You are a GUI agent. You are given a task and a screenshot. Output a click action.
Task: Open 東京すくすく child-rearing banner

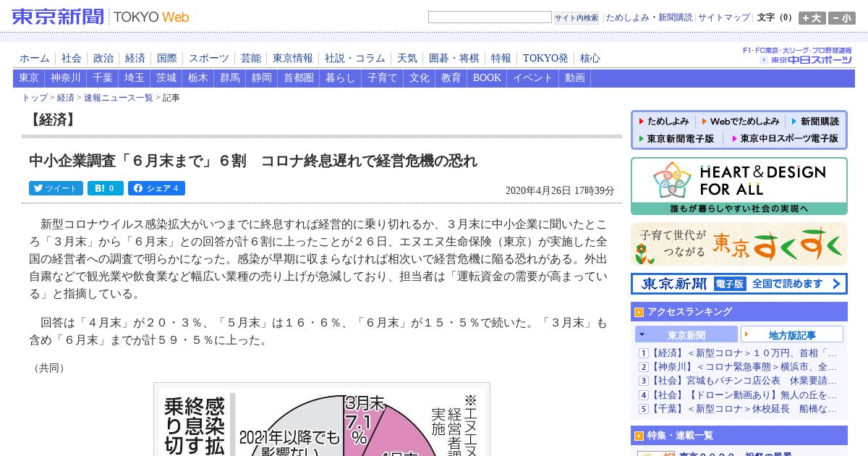(x=739, y=244)
